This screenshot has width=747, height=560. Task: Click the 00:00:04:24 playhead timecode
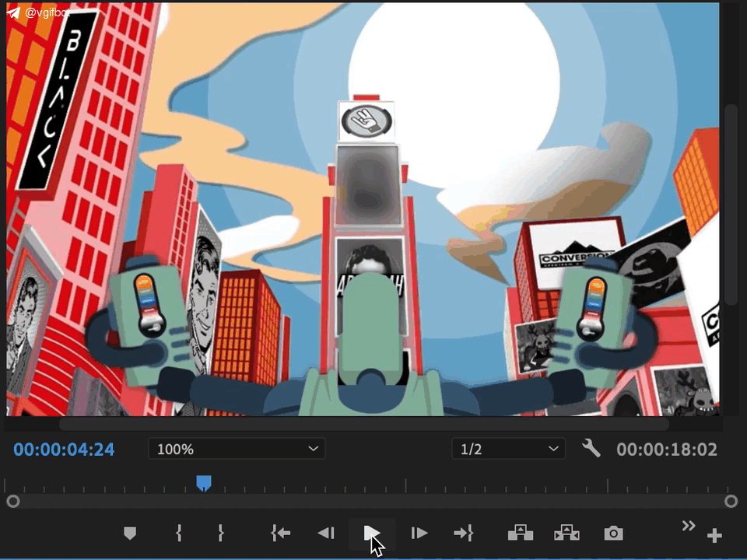[x=64, y=449]
